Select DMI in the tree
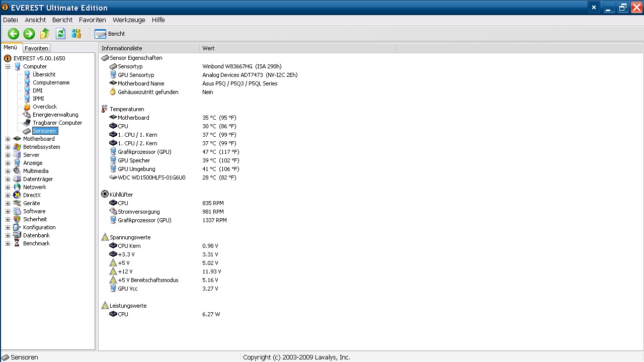Image resolution: width=644 pixels, height=362 pixels. (38, 90)
